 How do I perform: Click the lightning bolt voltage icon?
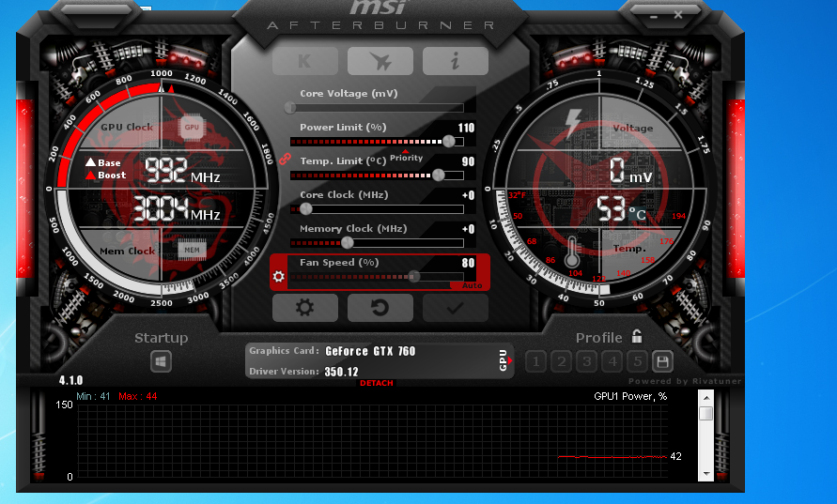573,123
